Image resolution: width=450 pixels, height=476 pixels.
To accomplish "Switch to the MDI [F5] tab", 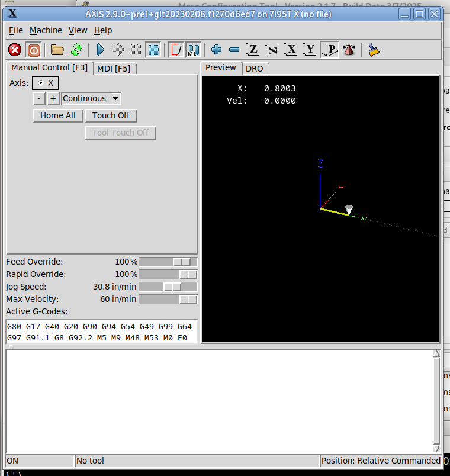I will [114, 69].
